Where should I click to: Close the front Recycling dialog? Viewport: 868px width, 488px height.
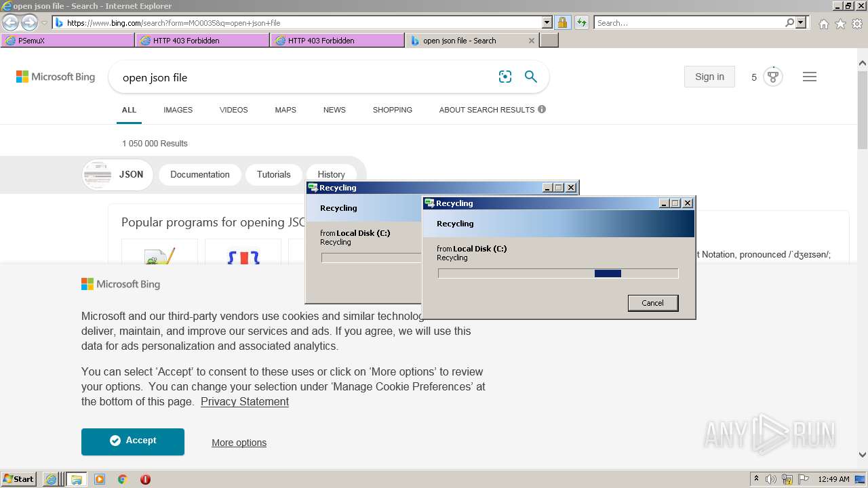click(x=688, y=203)
